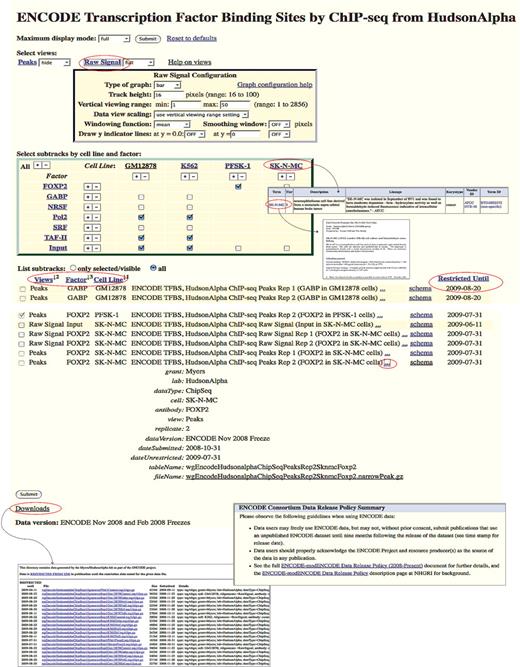Open the SK-N-MC cell line link
This screenshot has width=520, height=667.
[x=286, y=165]
